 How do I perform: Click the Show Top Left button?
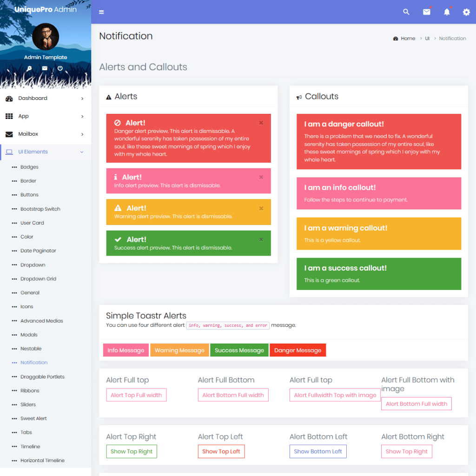tap(221, 451)
